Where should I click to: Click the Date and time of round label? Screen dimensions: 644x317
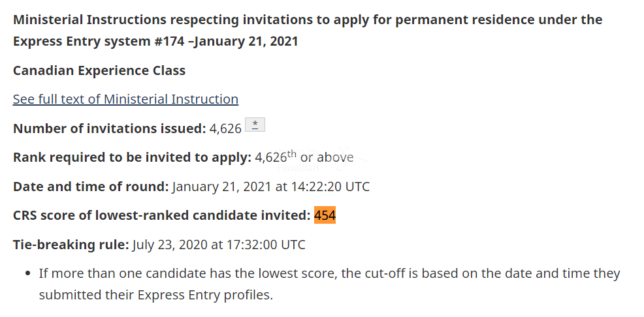pyautogui.click(x=91, y=187)
